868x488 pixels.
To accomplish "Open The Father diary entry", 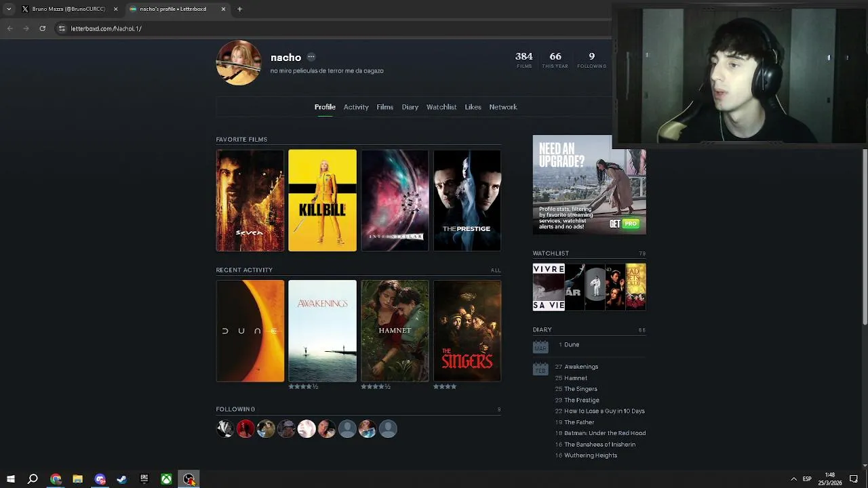I will [579, 422].
